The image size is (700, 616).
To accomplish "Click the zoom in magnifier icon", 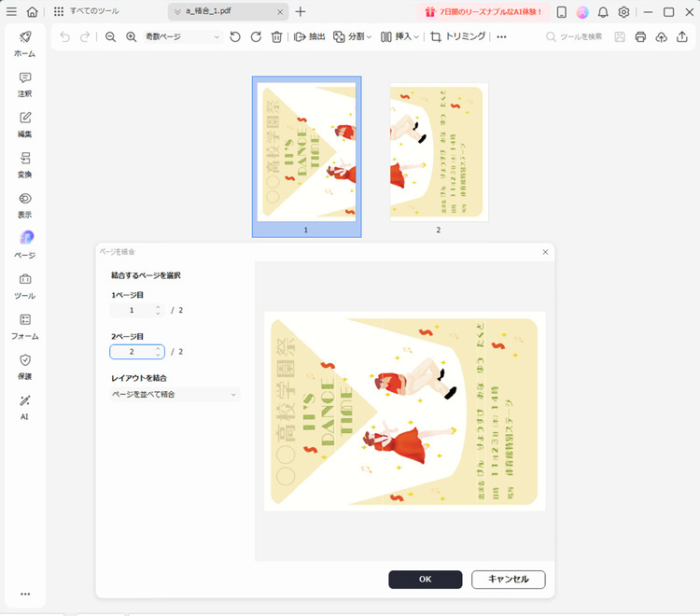I will pos(131,36).
